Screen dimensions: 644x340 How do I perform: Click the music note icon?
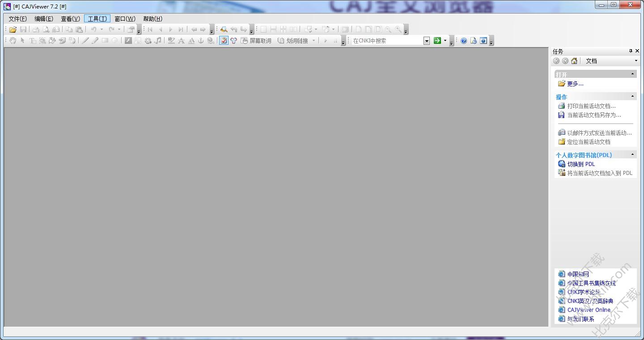[x=158, y=41]
